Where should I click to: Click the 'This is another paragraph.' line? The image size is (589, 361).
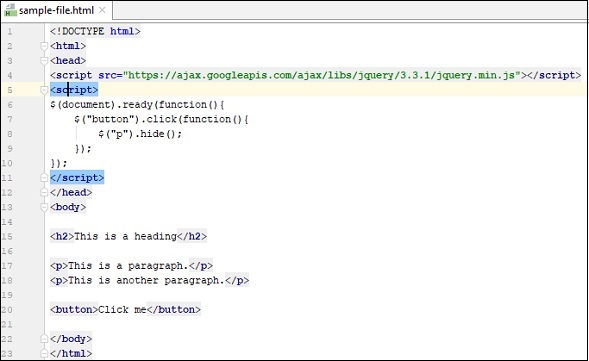pos(150,280)
